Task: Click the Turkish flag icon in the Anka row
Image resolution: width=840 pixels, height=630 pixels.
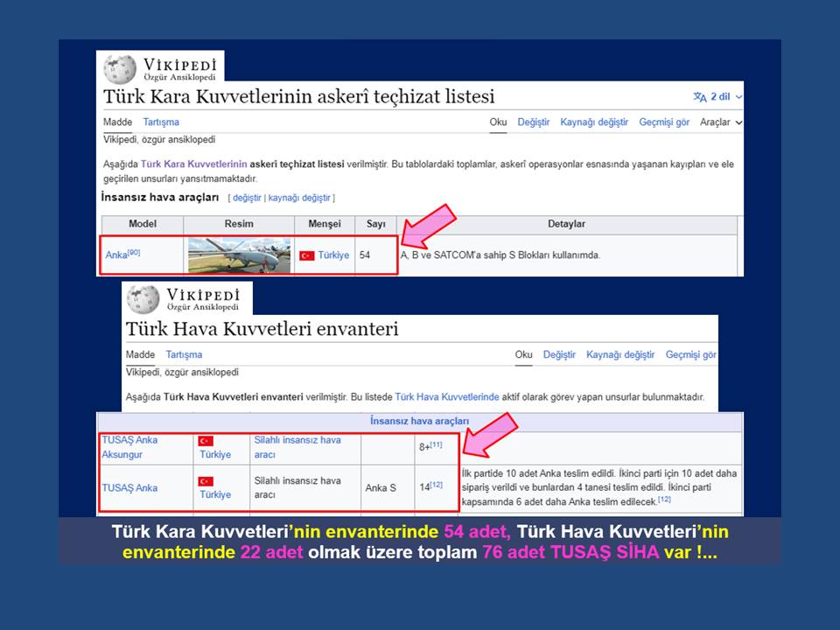Action: pos(307,255)
